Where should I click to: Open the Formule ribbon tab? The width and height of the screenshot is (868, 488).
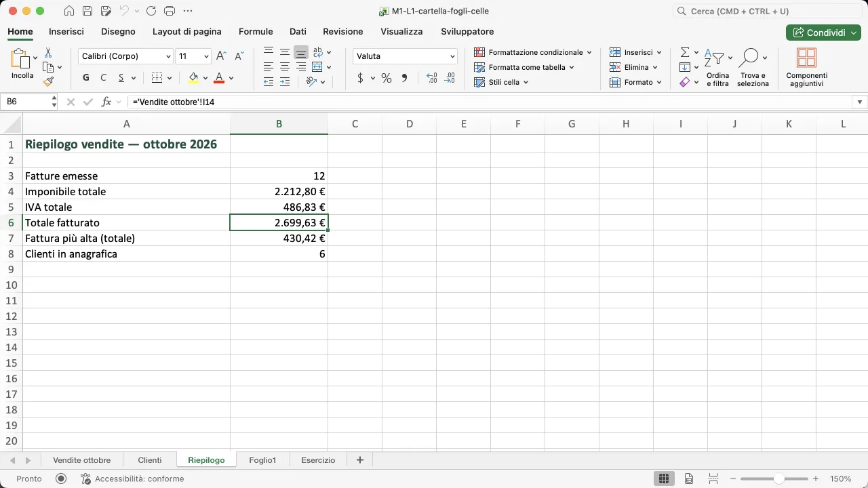[256, 31]
